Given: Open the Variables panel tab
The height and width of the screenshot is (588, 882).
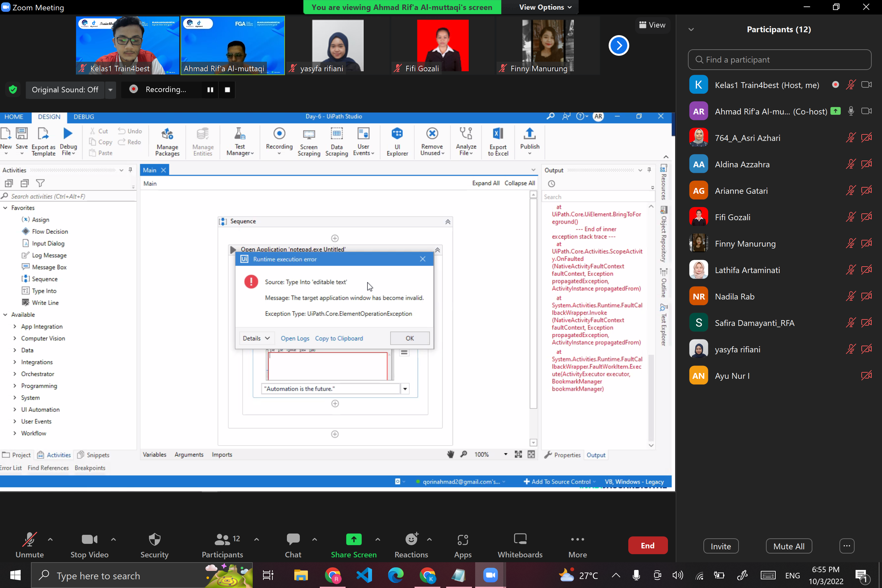Looking at the screenshot, I should click(154, 455).
